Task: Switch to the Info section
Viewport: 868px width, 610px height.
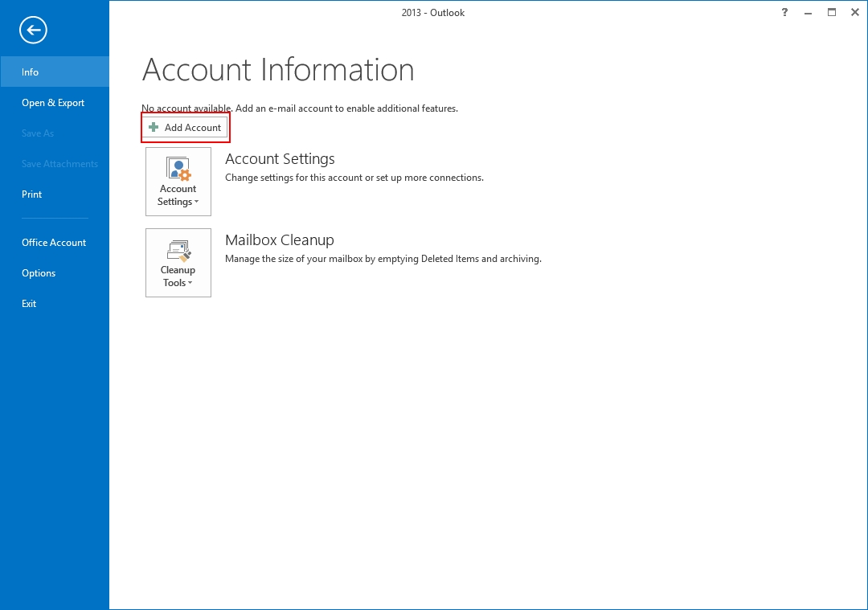Action: click(x=30, y=72)
